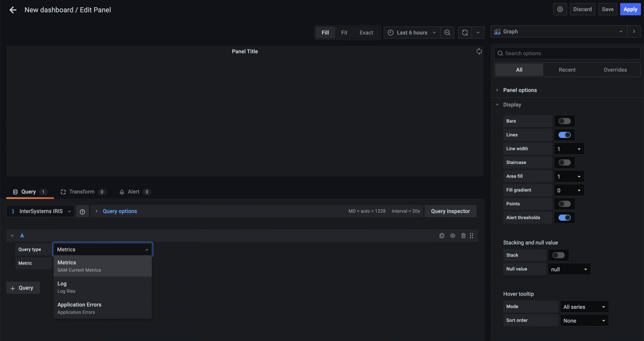The image size is (644, 341).
Task: Open dashboard settings gear icon
Action: point(560,9)
